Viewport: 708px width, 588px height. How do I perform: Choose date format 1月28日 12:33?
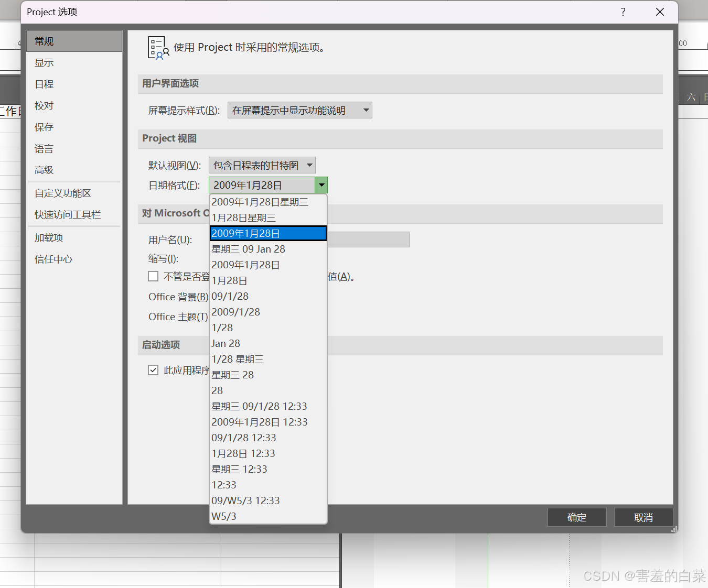pos(268,453)
